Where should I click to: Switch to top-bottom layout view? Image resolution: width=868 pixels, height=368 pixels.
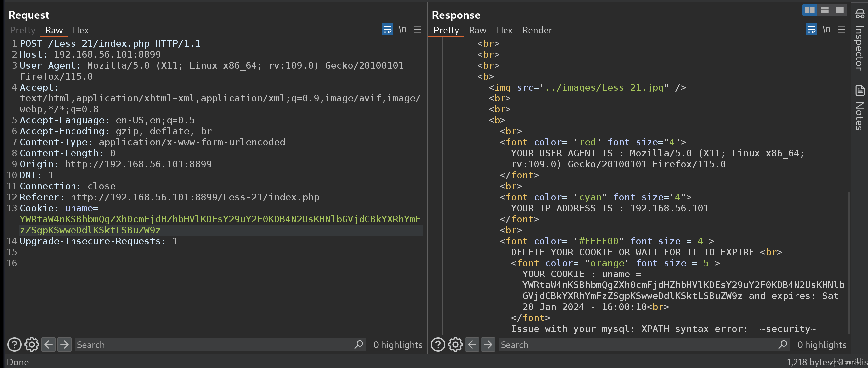825,10
